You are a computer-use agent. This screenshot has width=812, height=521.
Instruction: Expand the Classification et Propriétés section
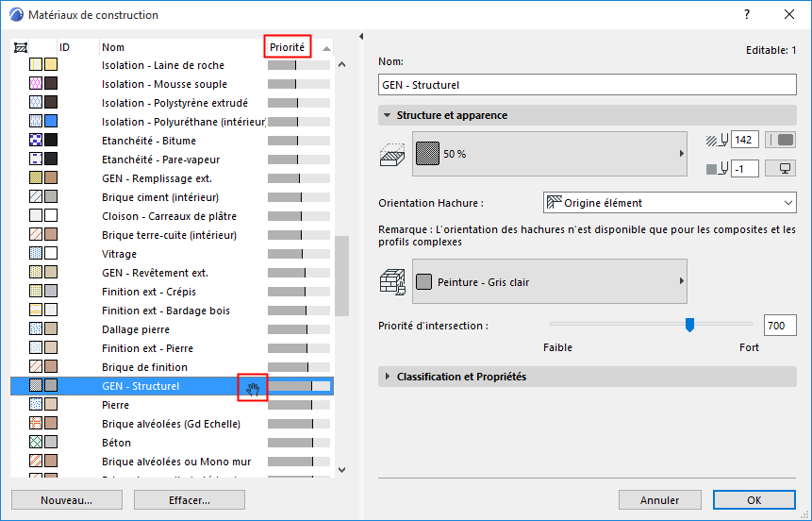387,377
